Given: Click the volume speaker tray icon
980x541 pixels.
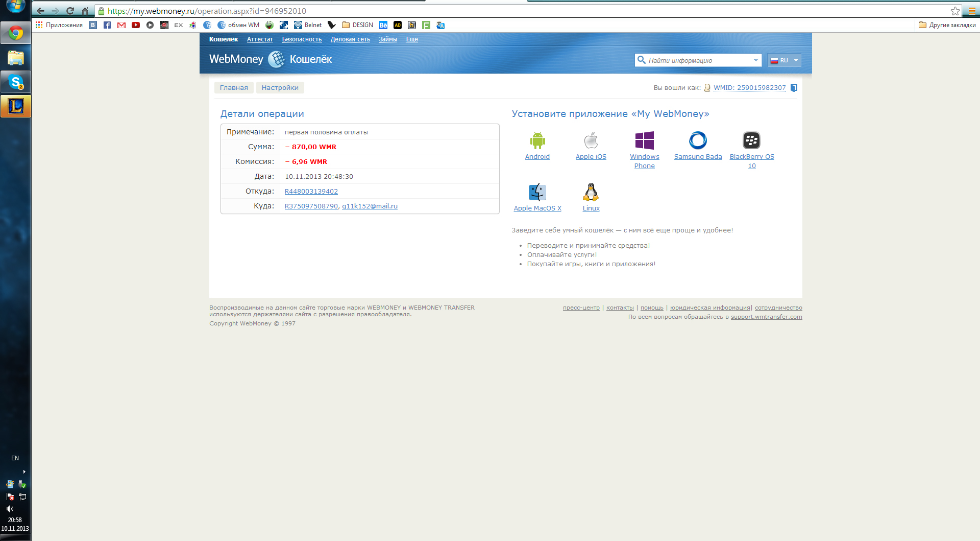Looking at the screenshot, I should [x=10, y=509].
